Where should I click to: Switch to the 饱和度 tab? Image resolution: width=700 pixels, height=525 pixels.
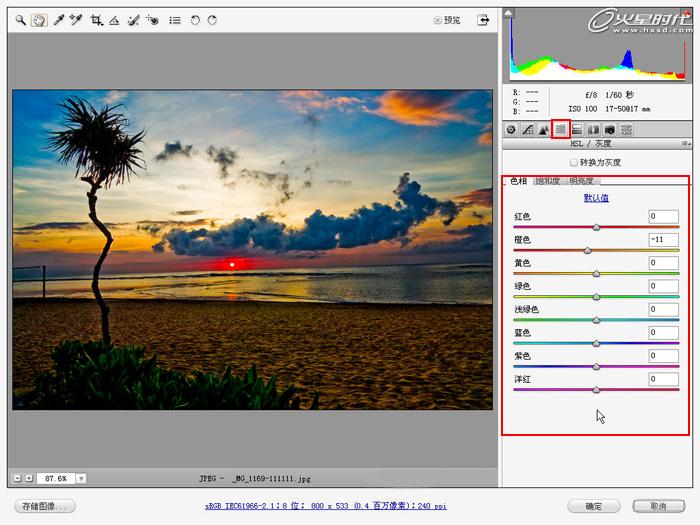[548, 181]
